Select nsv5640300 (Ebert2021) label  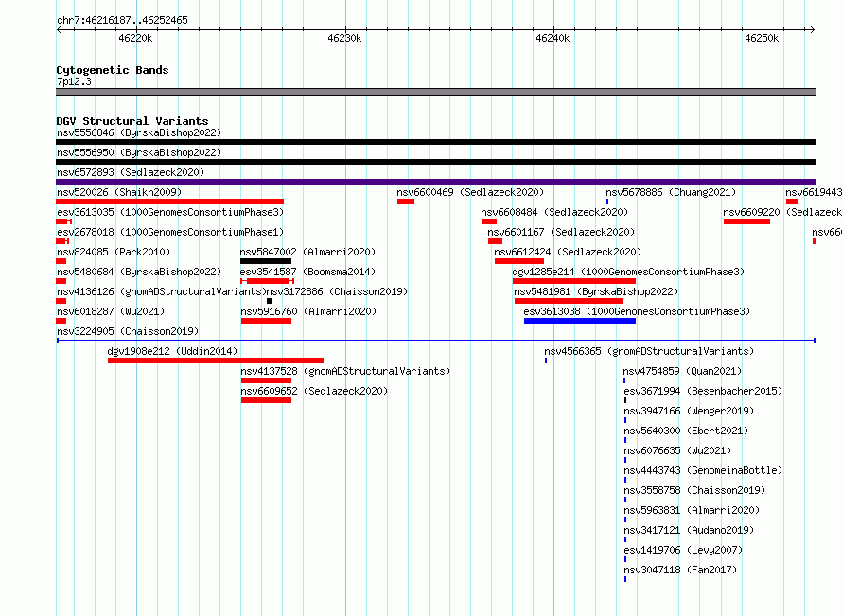coord(686,431)
